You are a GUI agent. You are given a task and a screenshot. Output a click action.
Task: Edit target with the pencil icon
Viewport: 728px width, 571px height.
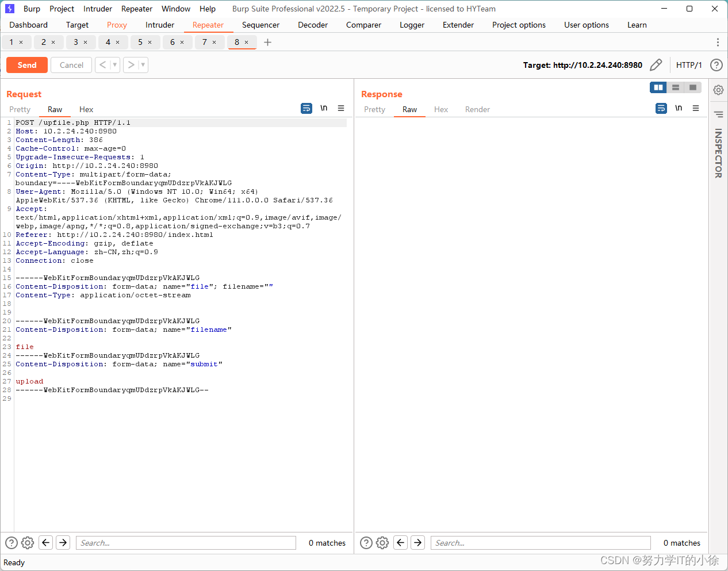coord(656,65)
